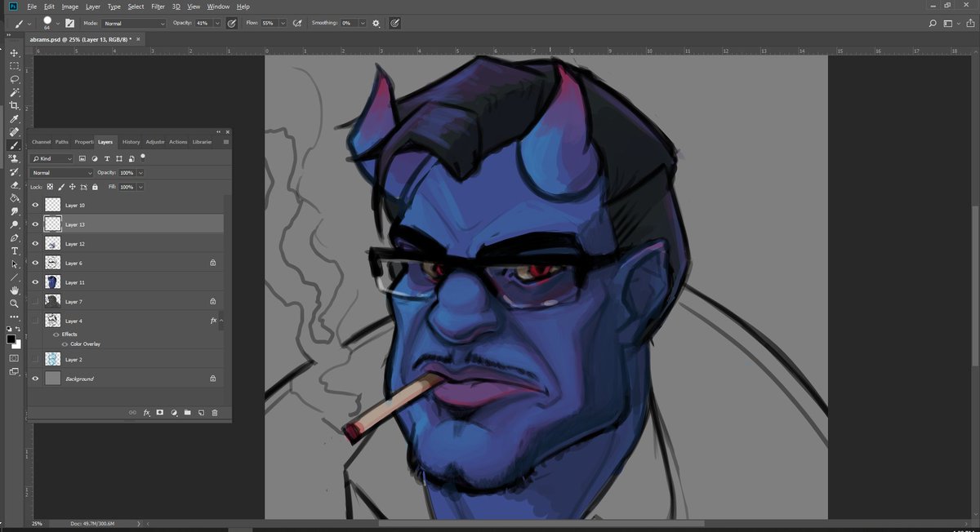Click Layer 11 thumbnail
This screenshot has height=532, width=980.
click(x=53, y=282)
